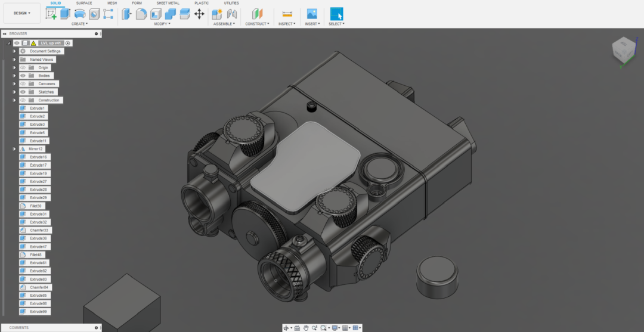Show the Canvases folder
The height and width of the screenshot is (332, 644).
click(23, 83)
